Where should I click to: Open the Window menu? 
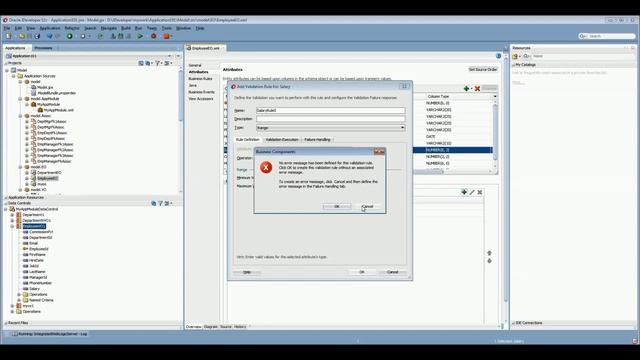(x=183, y=28)
